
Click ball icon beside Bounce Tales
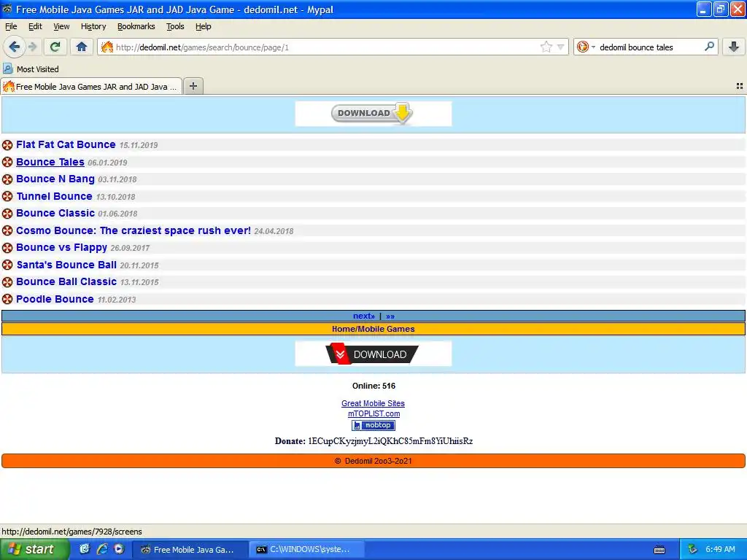7,162
